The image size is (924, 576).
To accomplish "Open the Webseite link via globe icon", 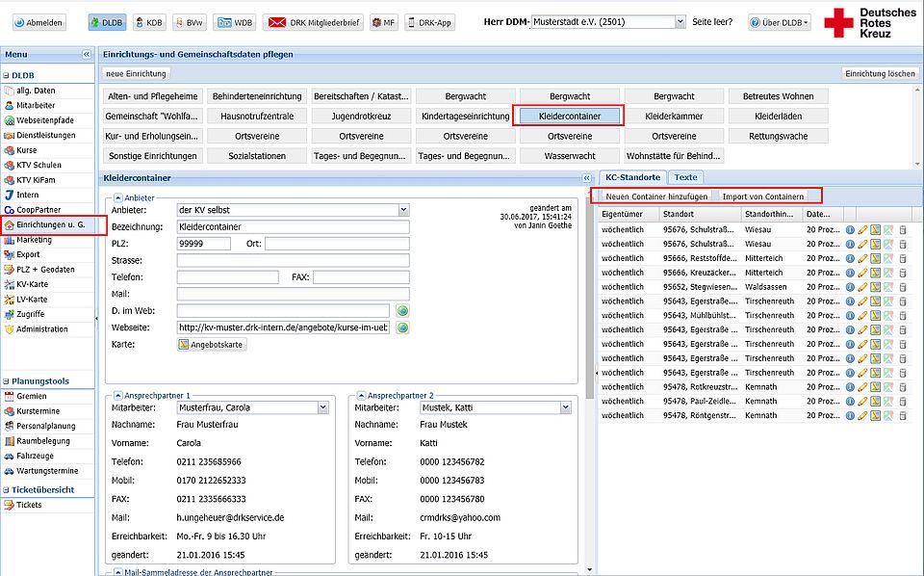I will [x=403, y=327].
